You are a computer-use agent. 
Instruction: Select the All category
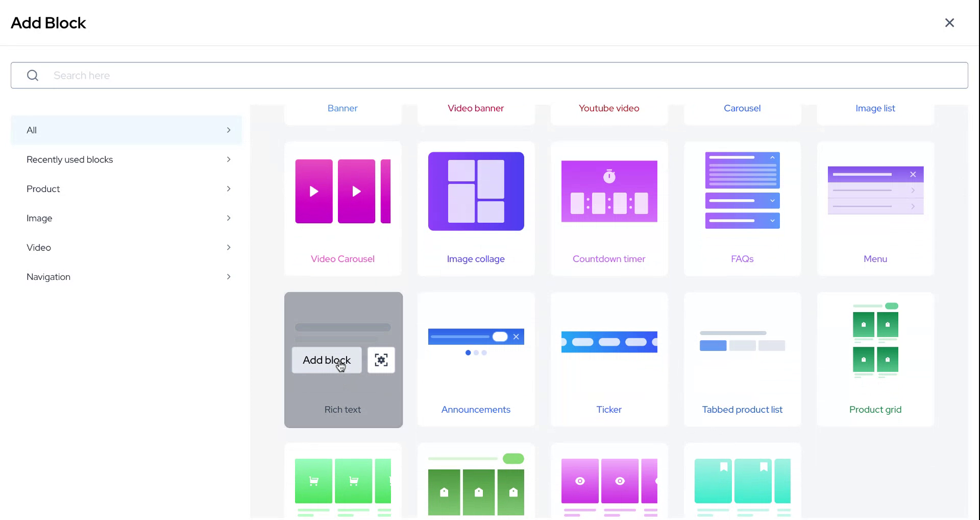[127, 130]
